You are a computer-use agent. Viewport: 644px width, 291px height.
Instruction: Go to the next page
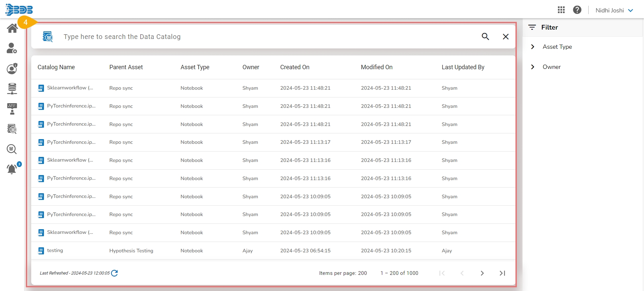pos(482,273)
